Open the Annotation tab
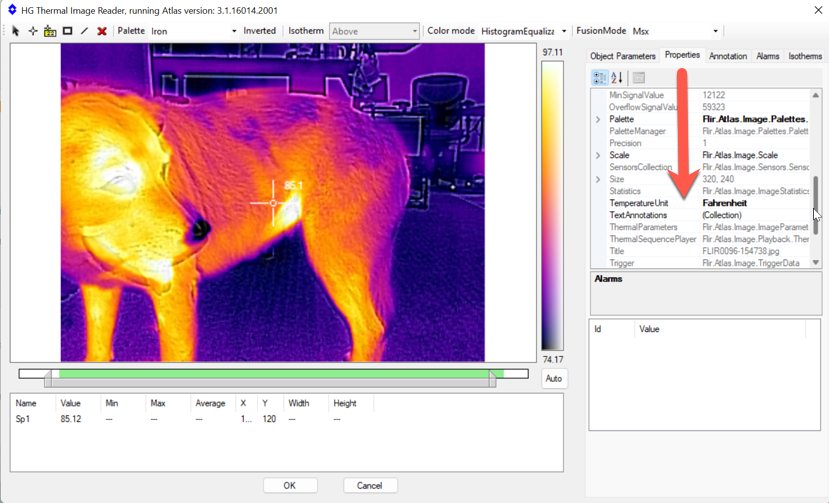Image resolution: width=829 pixels, height=503 pixels. tap(728, 56)
